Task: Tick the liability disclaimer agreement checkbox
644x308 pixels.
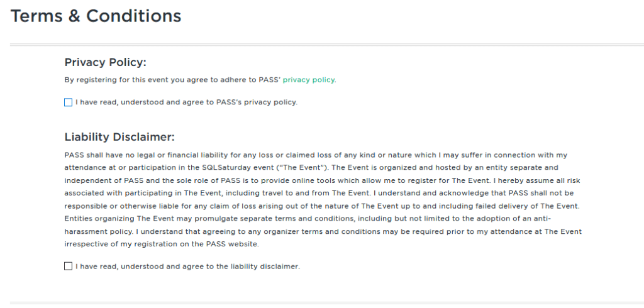Action: coord(69,266)
